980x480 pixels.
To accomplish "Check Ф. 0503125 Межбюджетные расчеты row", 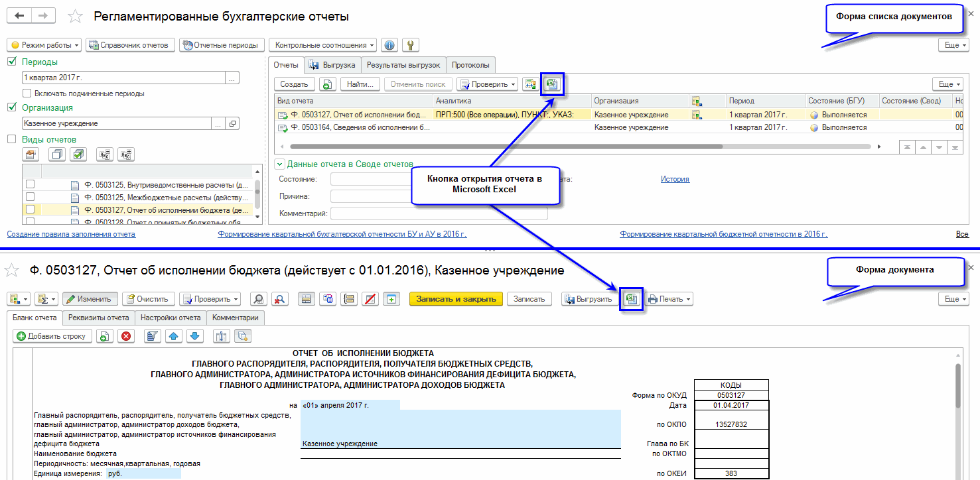I will click(30, 198).
